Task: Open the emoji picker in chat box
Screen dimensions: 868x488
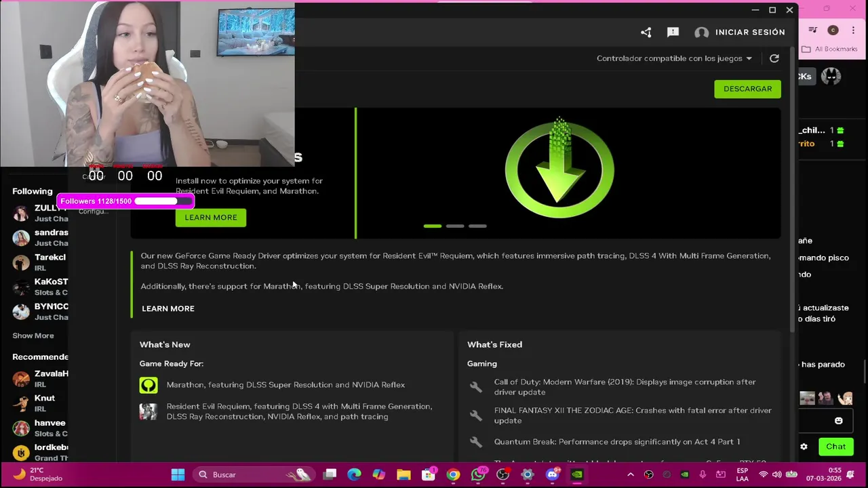Action: (x=838, y=421)
